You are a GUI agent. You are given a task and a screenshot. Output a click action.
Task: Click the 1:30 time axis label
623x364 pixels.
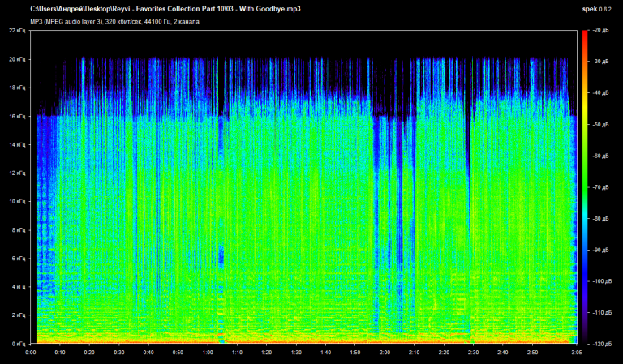click(x=296, y=353)
